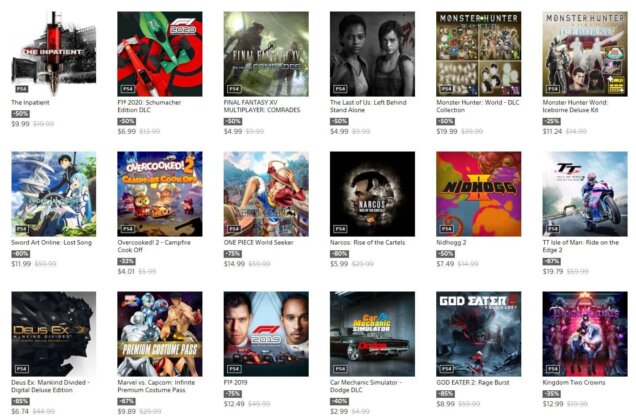This screenshot has height=420, width=636.
Task: Open Deus Ex Mankind Divided title link
Action: [x=50, y=386]
